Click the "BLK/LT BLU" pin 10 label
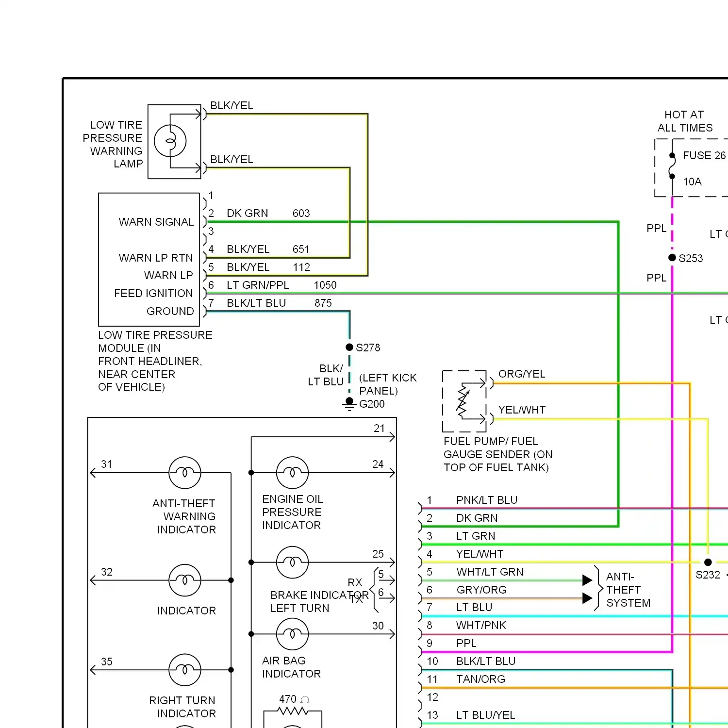Image resolution: width=728 pixels, height=728 pixels. point(486,661)
